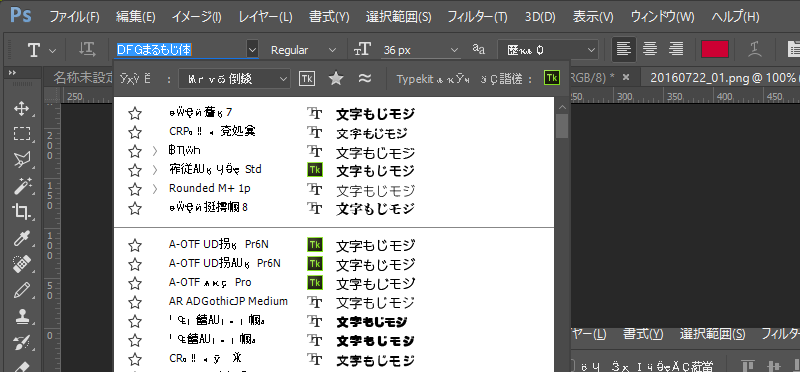Open the ウィンドウ(W) menu

coord(663,17)
